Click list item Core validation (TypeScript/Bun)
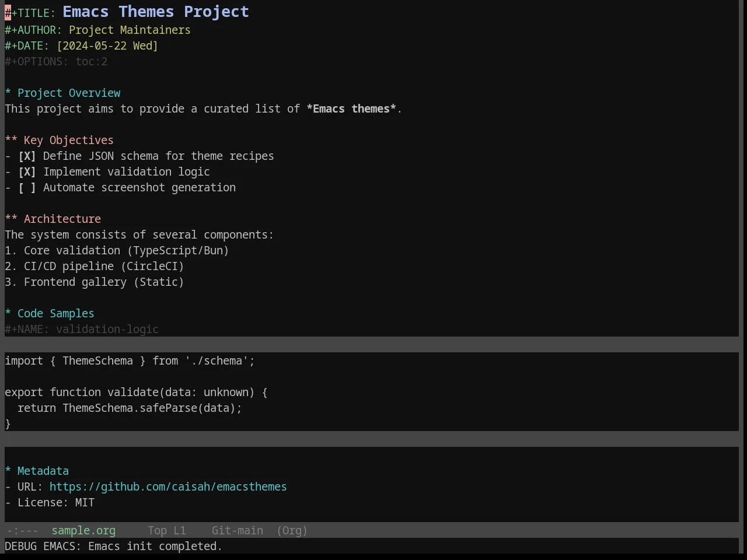The width and height of the screenshot is (747, 560). 117,250
